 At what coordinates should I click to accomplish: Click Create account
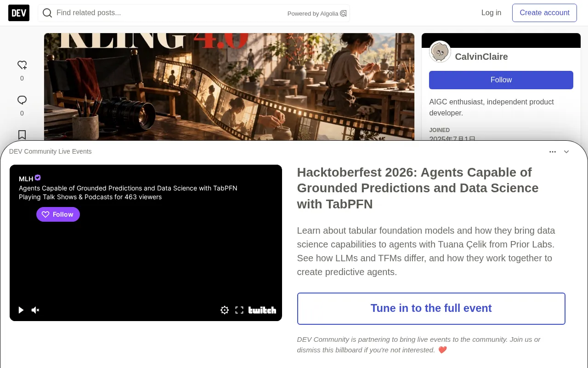tap(544, 13)
